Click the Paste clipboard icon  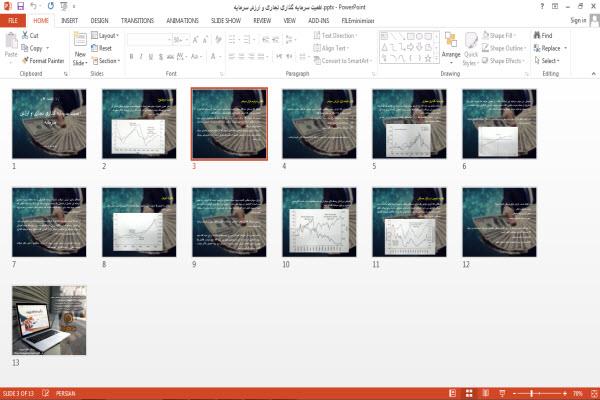click(11, 41)
